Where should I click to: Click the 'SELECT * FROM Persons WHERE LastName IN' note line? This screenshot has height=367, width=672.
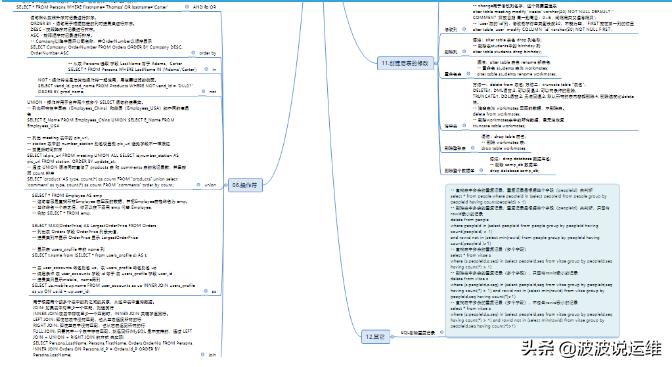pyautogui.click(x=132, y=69)
